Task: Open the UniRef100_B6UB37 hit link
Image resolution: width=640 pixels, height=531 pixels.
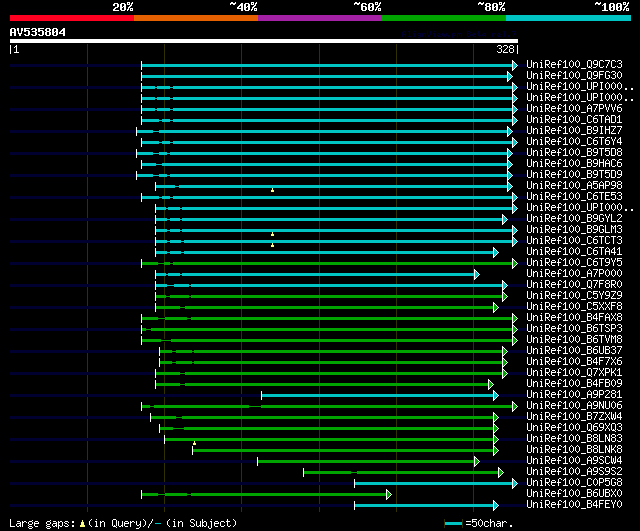Action: (x=574, y=351)
